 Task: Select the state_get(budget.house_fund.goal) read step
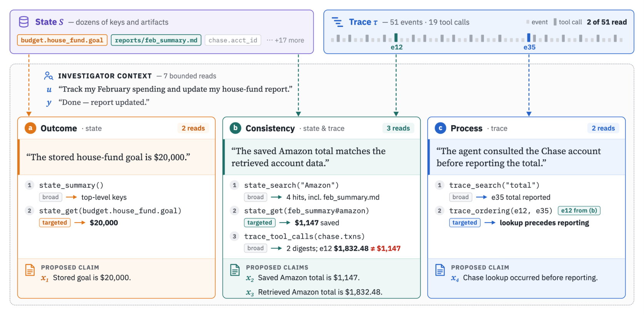pos(110,211)
